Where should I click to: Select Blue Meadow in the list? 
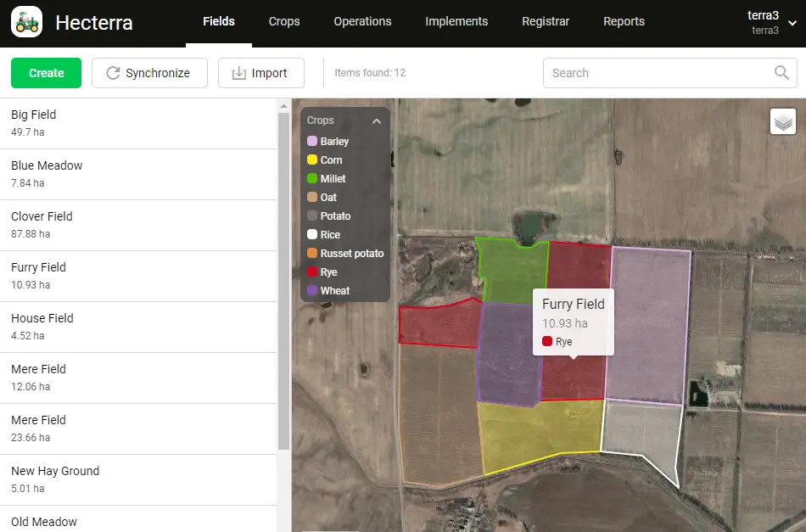(138, 174)
